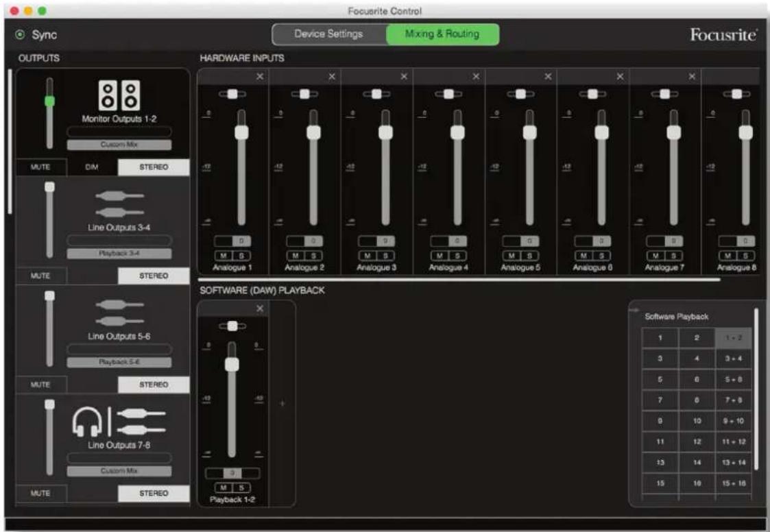The image size is (770, 532).
Task: Remove the Analogue 6 channel with its X
Action: 621,76
